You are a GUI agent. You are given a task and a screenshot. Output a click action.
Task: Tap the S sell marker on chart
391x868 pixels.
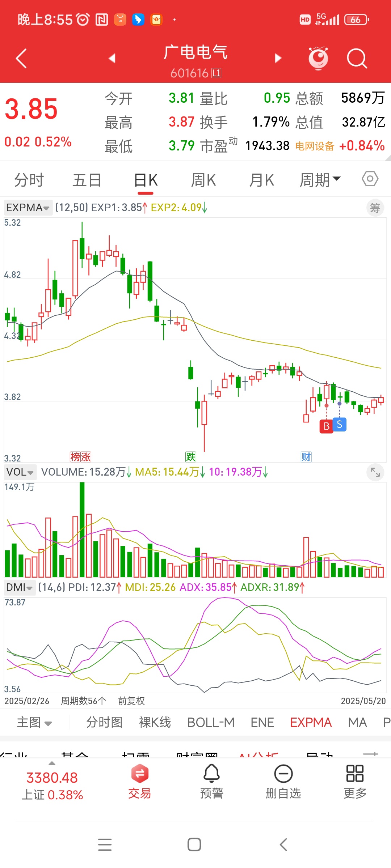coord(340,425)
